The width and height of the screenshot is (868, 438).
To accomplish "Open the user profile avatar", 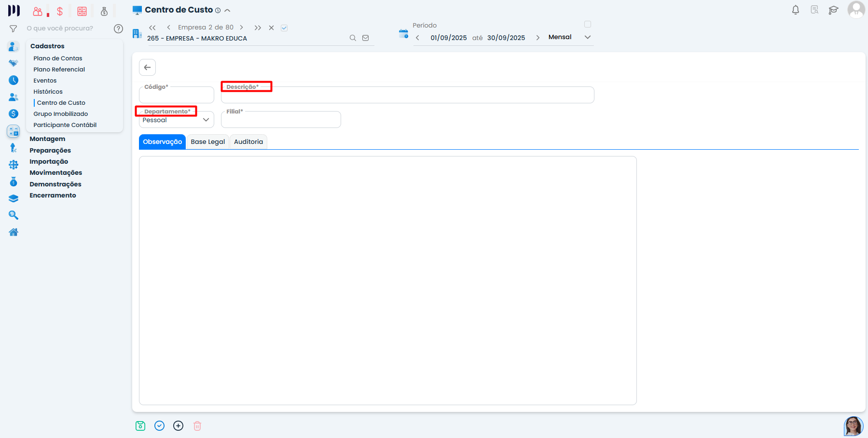I will [x=856, y=10].
